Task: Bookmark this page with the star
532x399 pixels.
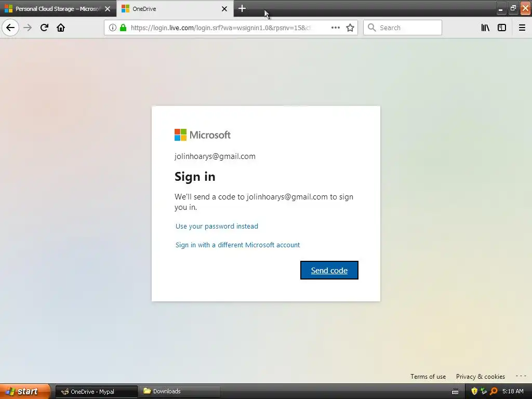Action: click(350, 28)
